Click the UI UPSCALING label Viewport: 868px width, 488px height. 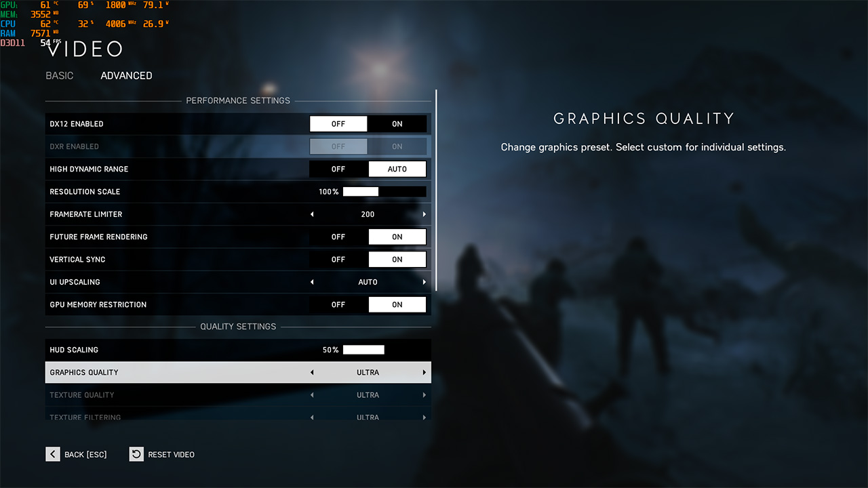tap(75, 282)
